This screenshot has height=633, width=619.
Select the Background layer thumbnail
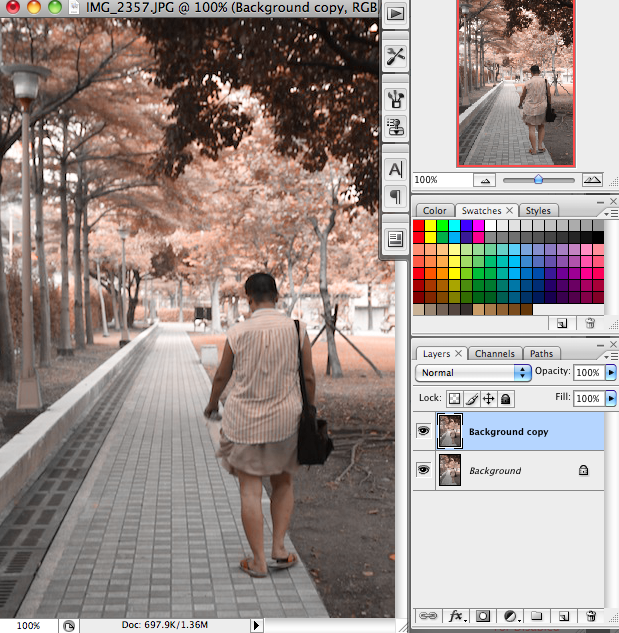coord(449,470)
